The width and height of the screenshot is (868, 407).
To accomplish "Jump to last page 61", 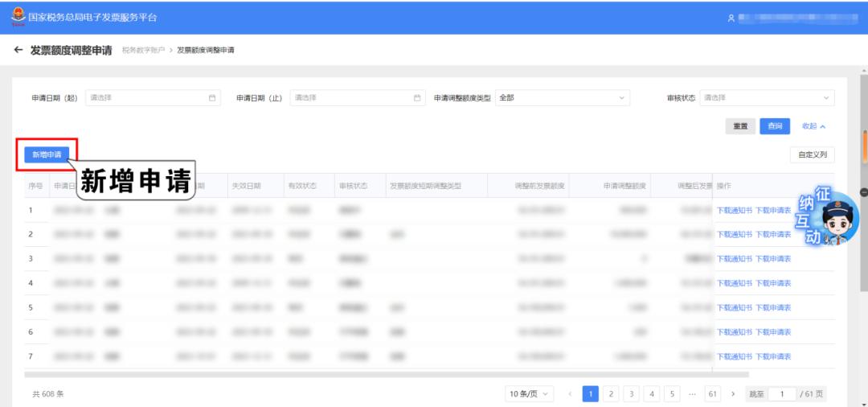I will point(712,394).
